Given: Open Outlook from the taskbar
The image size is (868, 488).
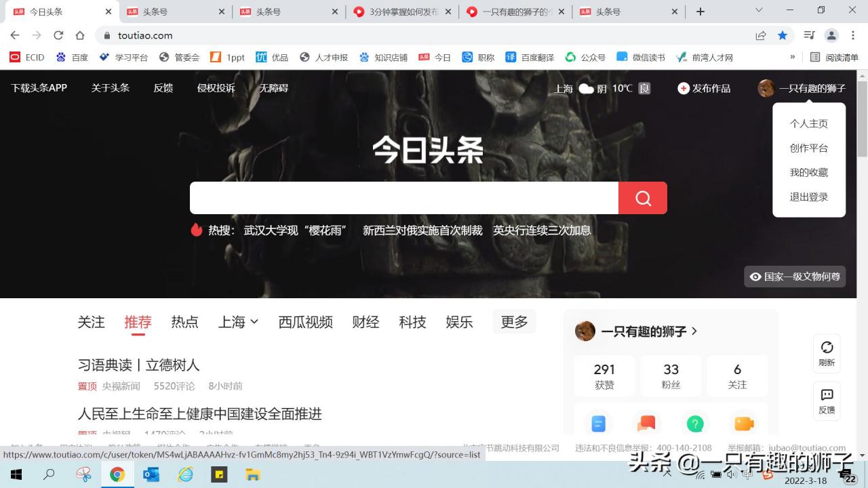Looking at the screenshot, I should (151, 474).
